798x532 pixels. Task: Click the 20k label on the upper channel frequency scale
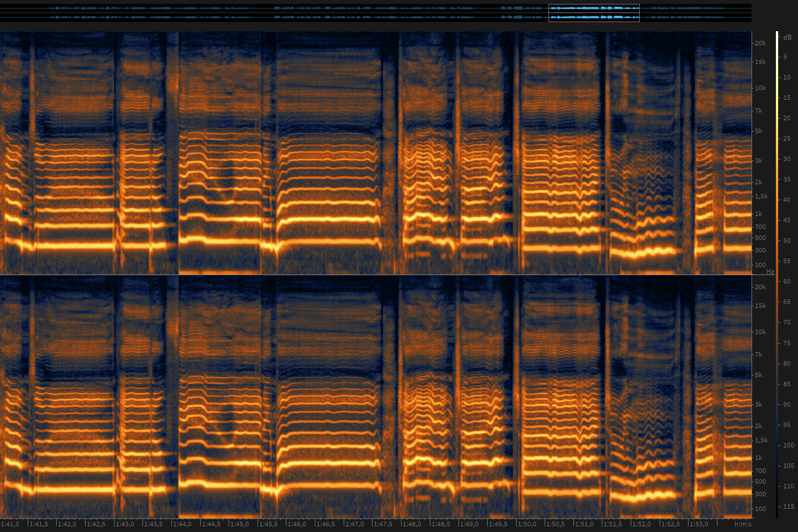[761, 43]
